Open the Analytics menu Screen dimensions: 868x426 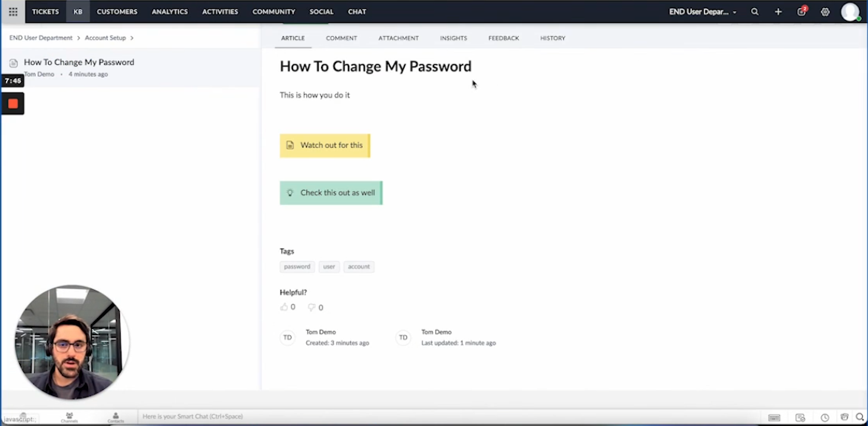pyautogui.click(x=169, y=12)
